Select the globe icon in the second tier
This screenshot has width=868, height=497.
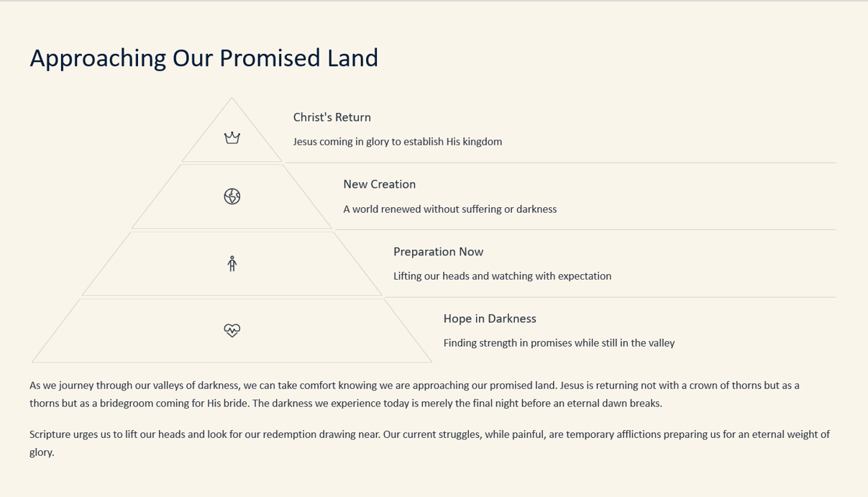[x=232, y=196]
